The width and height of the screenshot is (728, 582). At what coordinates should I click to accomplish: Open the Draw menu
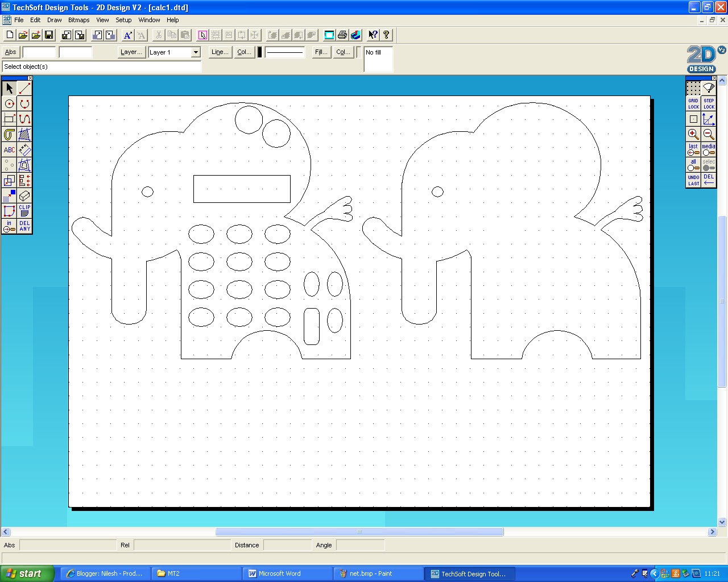(54, 20)
